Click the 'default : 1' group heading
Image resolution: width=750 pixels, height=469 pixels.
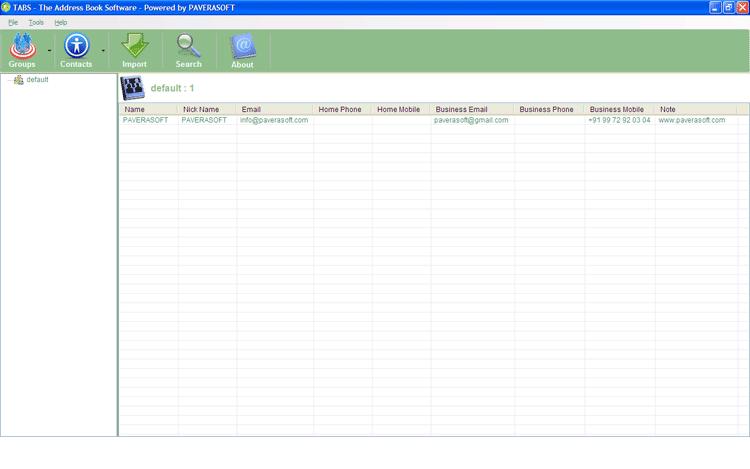tap(172, 88)
